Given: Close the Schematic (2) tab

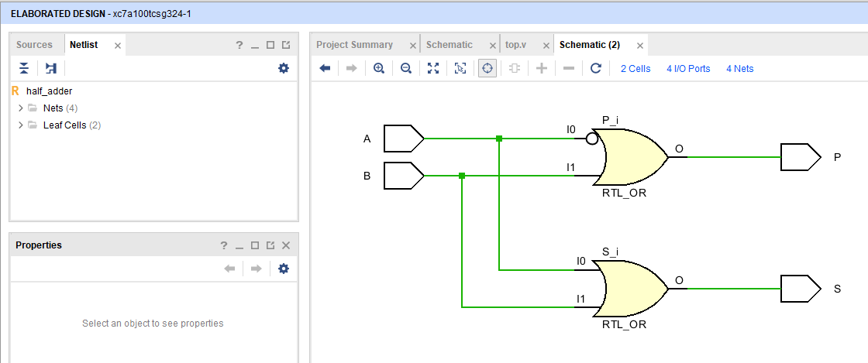Looking at the screenshot, I should [639, 46].
